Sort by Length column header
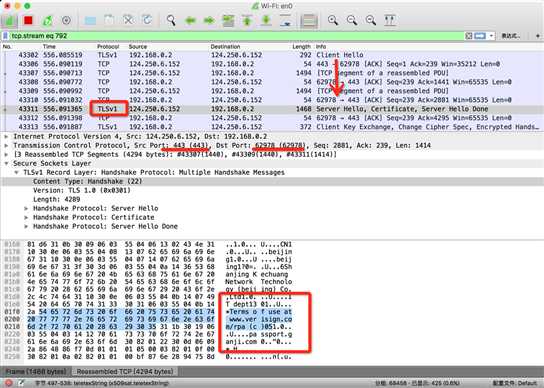Screen dimensions: 544x388 pyautogui.click(x=301, y=47)
